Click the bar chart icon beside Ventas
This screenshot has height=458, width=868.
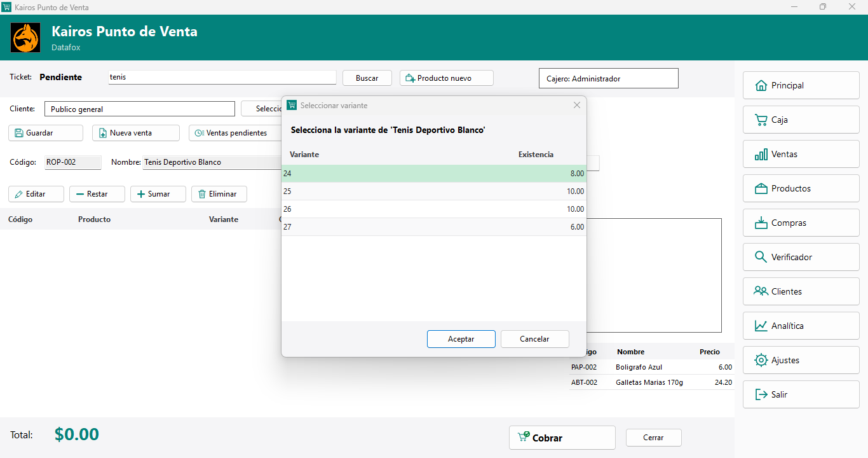click(761, 154)
